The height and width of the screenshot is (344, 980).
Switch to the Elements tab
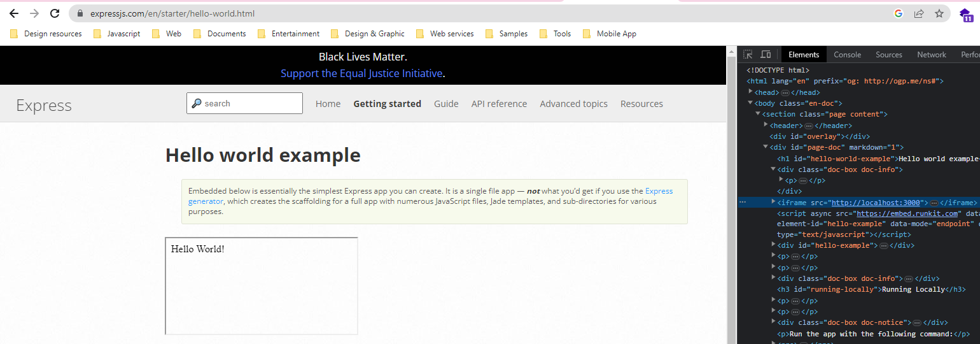[x=804, y=55]
